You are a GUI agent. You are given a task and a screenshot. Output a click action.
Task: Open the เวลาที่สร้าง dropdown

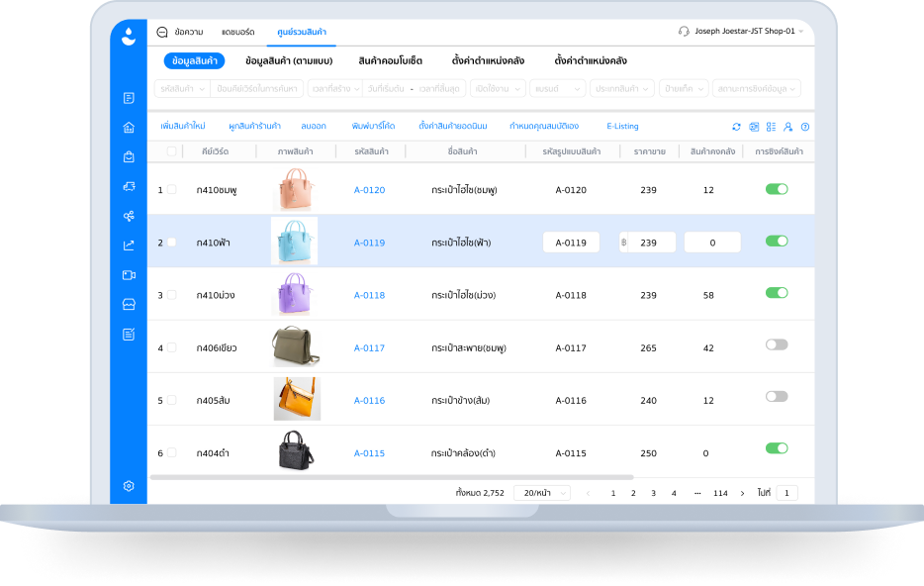(335, 88)
